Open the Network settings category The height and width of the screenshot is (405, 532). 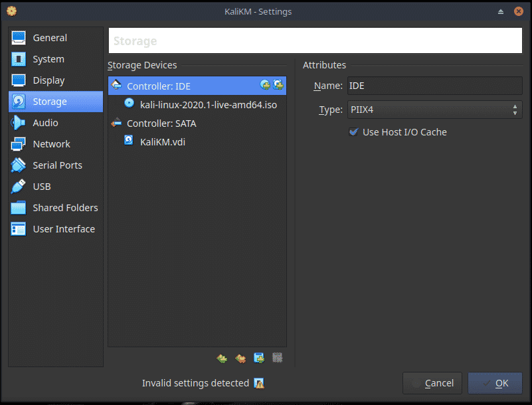point(51,144)
